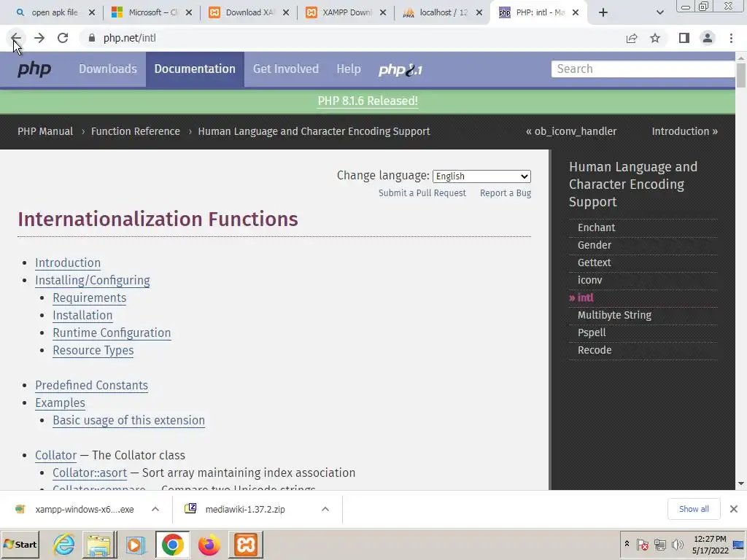Image resolution: width=747 pixels, height=560 pixels.
Task: Open the tab search chevron
Action: click(659, 12)
